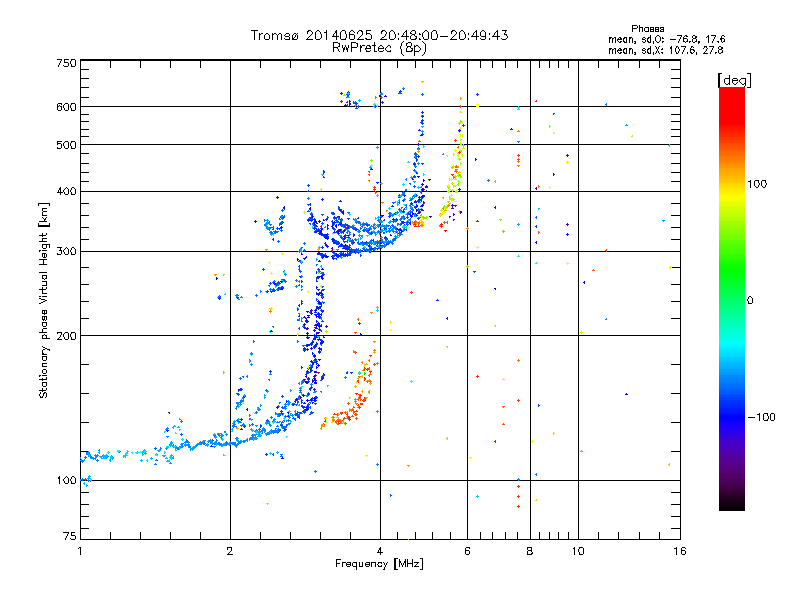This screenshot has height=600, width=800.
Task: Click the '1' frequency axis tick label
Action: click(x=80, y=551)
